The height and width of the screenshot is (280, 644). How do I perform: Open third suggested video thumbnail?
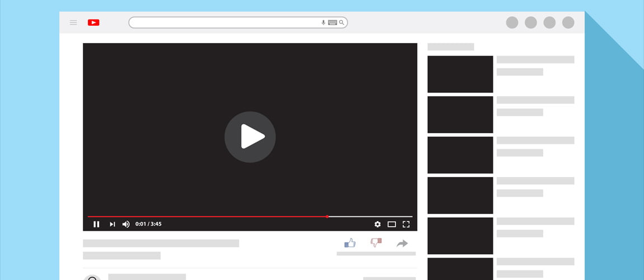coord(460,155)
